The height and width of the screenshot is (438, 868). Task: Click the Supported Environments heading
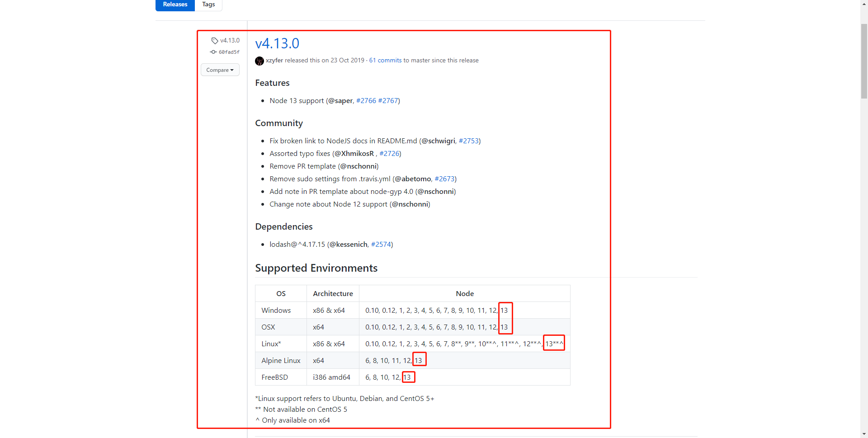pos(316,268)
